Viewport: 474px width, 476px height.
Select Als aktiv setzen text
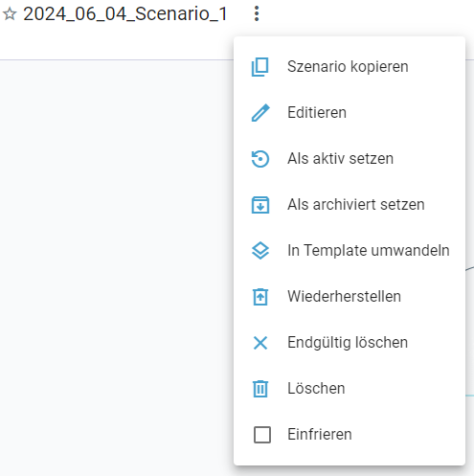[340, 159]
